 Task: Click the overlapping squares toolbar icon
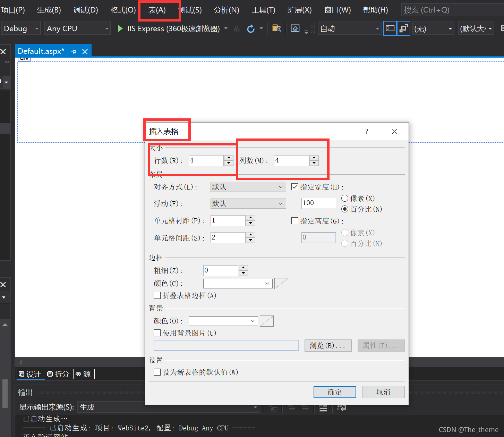click(403, 28)
